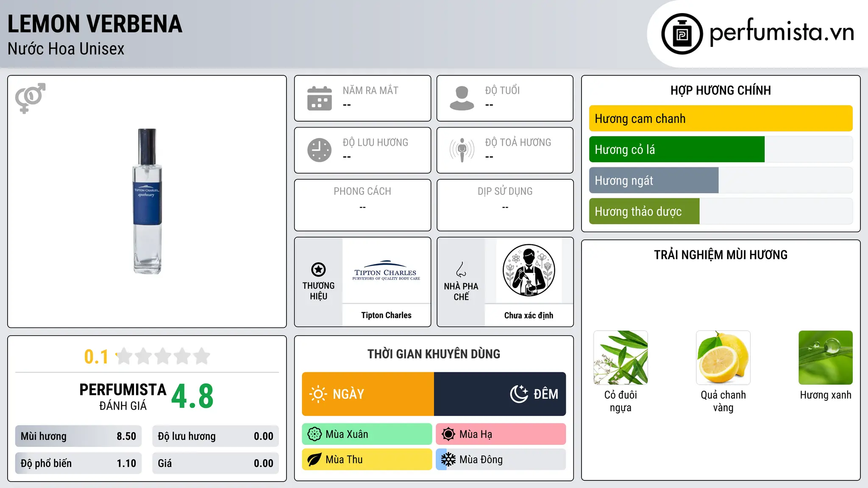The width and height of the screenshot is (868, 488).
Task: Open the Tipton Charles brand name link
Action: tap(386, 315)
